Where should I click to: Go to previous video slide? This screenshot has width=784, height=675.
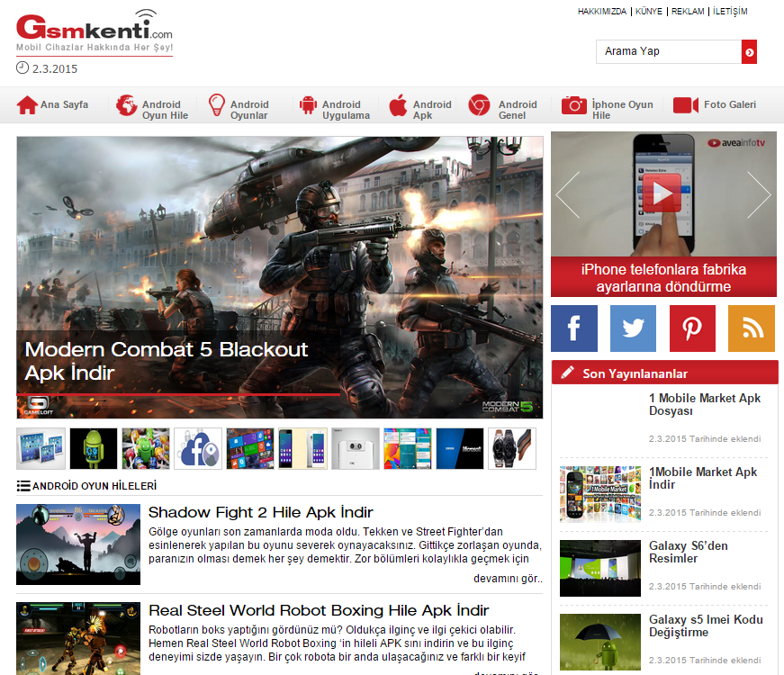[x=567, y=195]
